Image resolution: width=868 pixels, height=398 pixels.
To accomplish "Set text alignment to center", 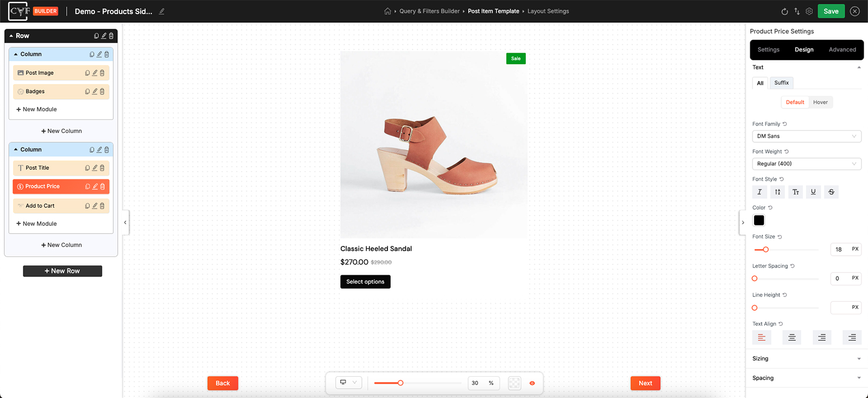I will [x=792, y=338].
